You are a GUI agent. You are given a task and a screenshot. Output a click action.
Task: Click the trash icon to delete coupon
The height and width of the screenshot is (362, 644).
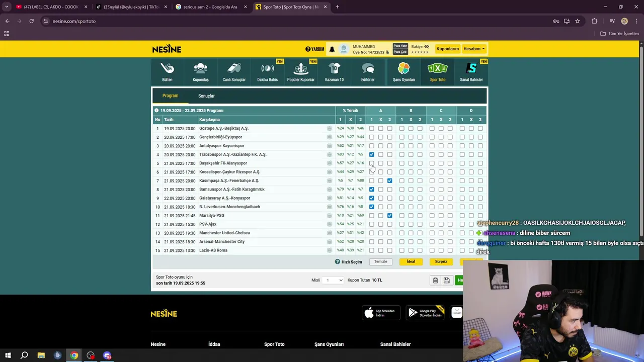coord(435,280)
